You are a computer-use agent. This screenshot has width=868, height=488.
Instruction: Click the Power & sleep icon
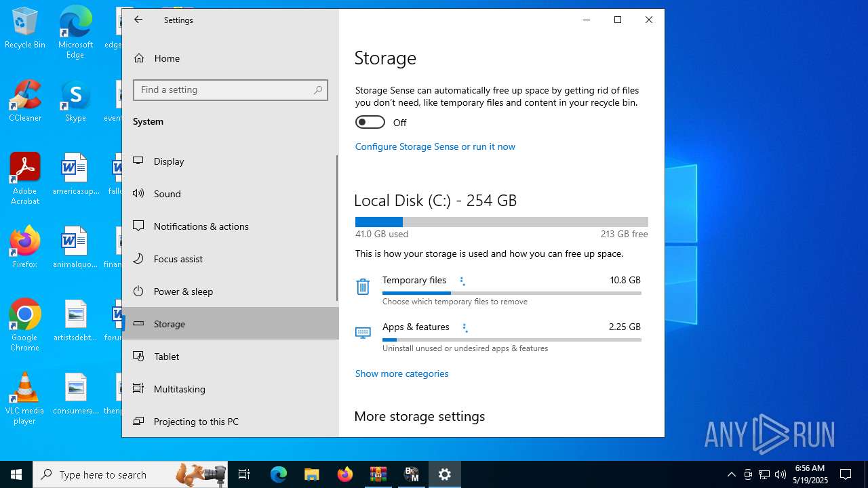[x=138, y=291]
